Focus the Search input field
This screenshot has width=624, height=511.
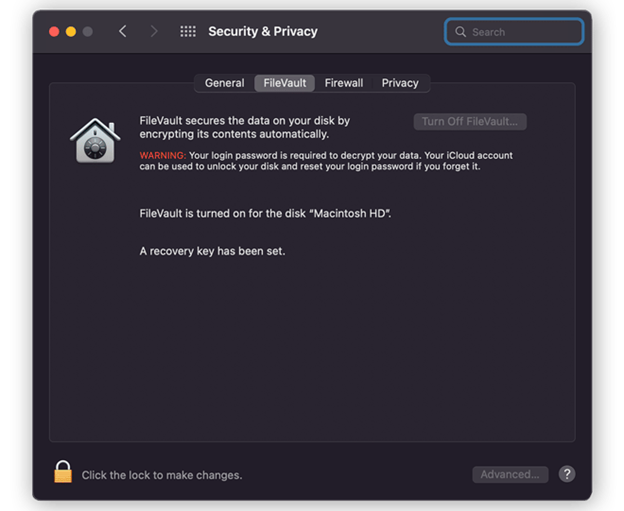pyautogui.click(x=524, y=32)
